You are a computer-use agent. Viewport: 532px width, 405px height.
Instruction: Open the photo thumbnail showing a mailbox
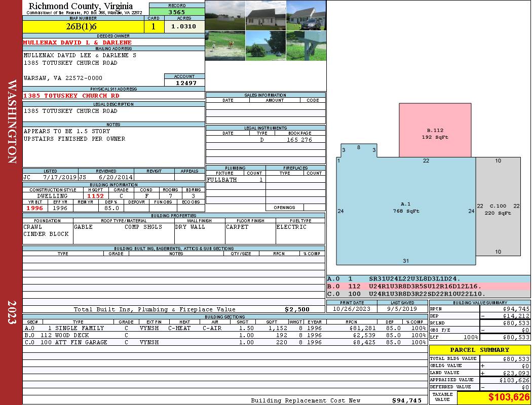pos(306,46)
